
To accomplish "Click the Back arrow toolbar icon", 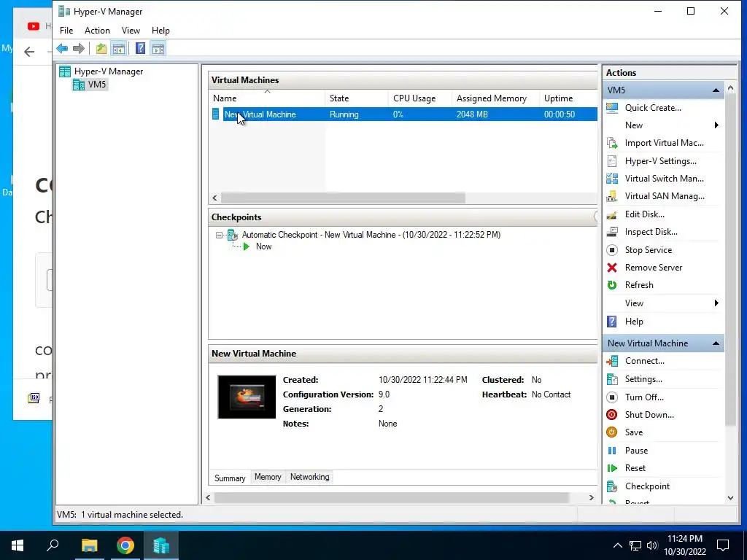I will click(62, 49).
